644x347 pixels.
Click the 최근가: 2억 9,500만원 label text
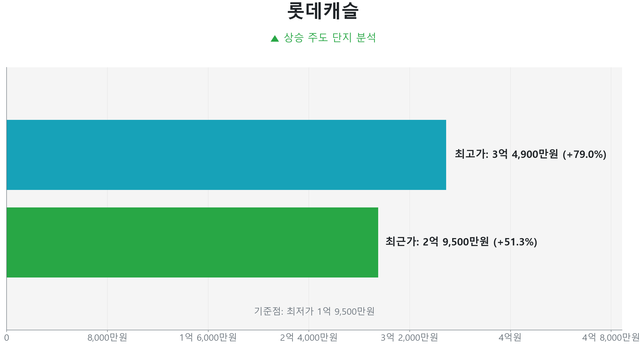(437, 242)
